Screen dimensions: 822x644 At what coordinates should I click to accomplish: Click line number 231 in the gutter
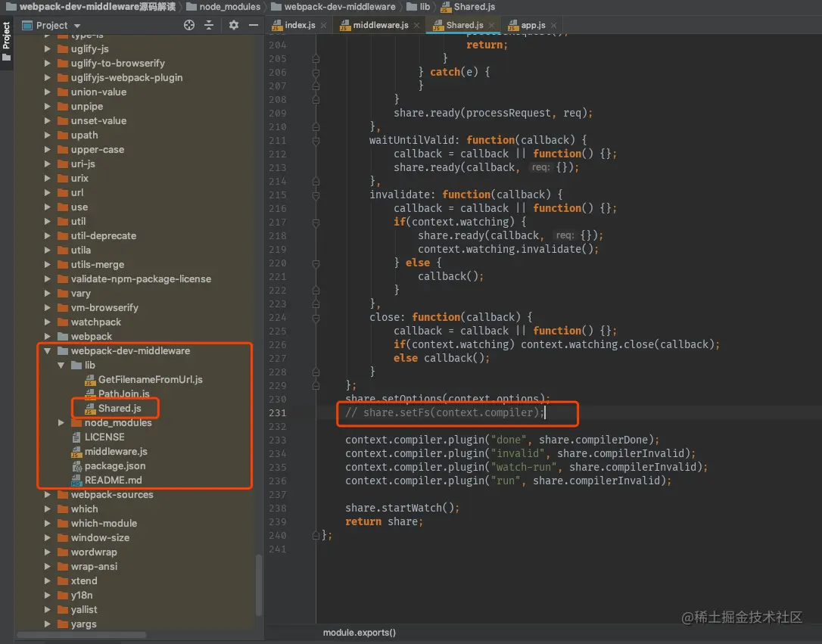pyautogui.click(x=277, y=413)
